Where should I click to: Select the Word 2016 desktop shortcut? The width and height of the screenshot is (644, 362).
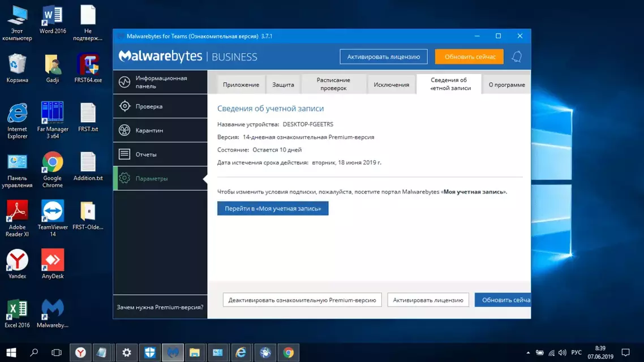pos(53,20)
